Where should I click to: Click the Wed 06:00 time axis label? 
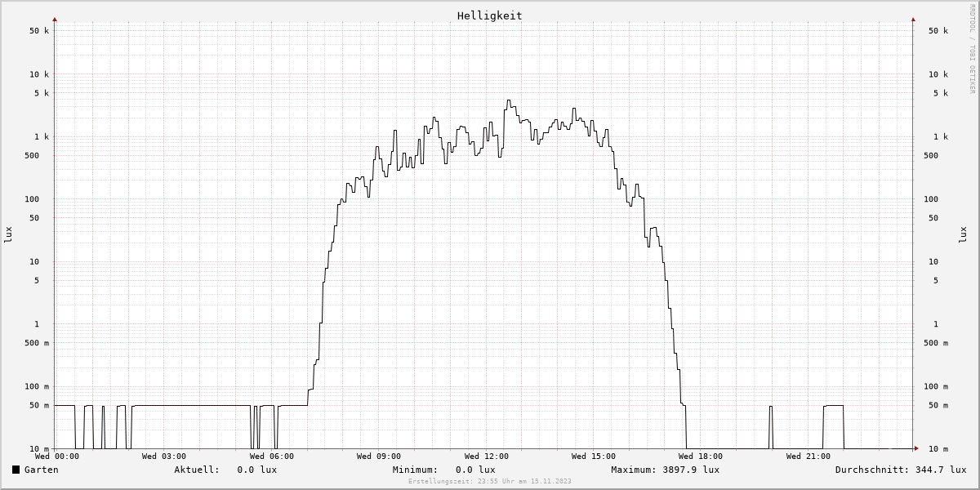(x=271, y=457)
